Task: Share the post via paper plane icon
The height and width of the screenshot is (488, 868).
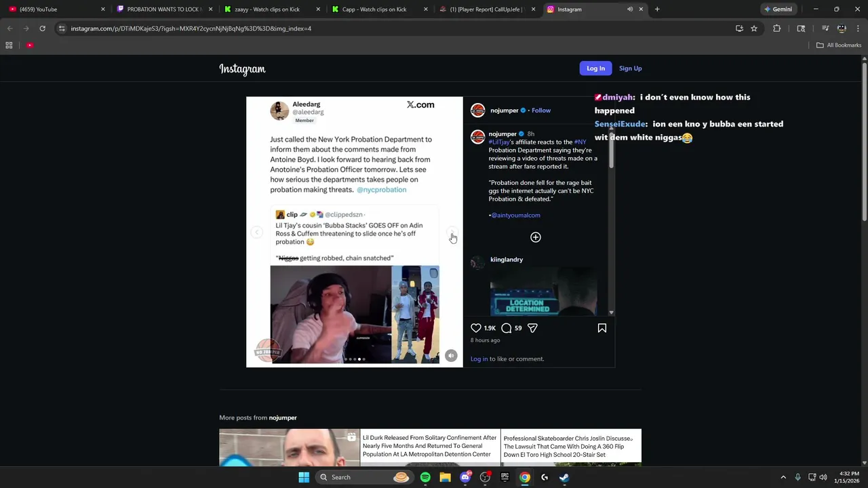Action: 532,328
